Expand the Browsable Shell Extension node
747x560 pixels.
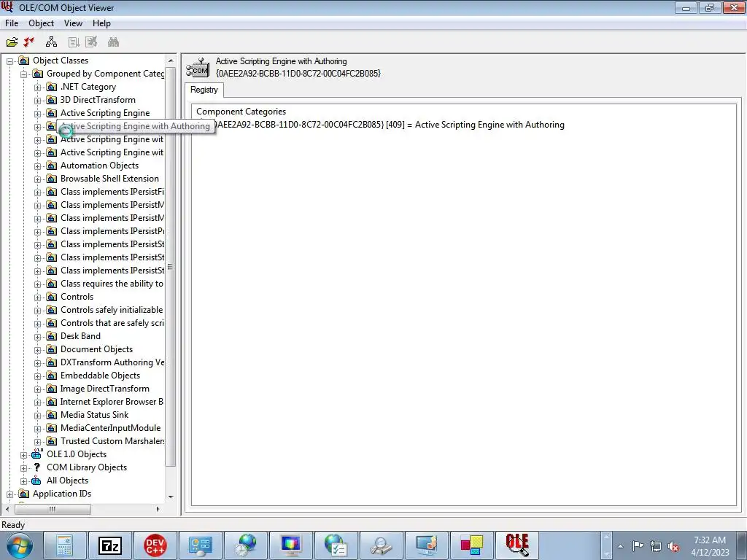pos(38,179)
